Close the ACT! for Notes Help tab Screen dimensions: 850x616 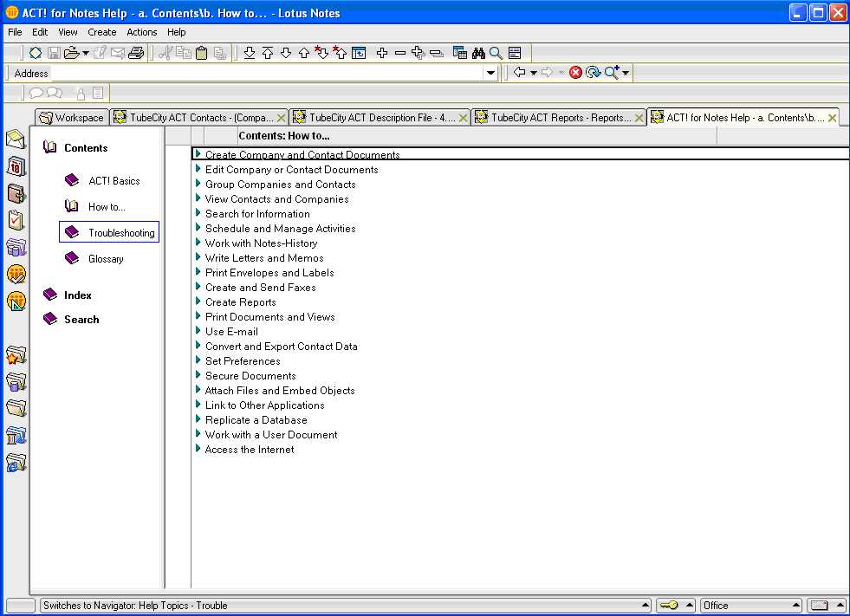pos(832,118)
